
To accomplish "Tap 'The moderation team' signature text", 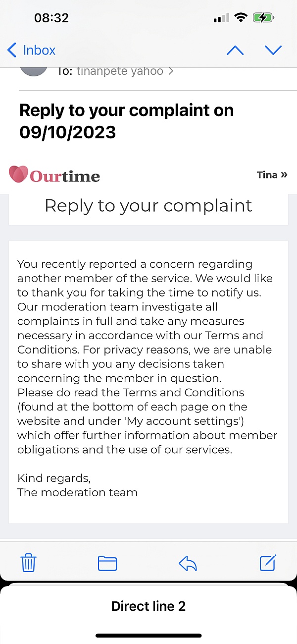I will click(x=77, y=492).
